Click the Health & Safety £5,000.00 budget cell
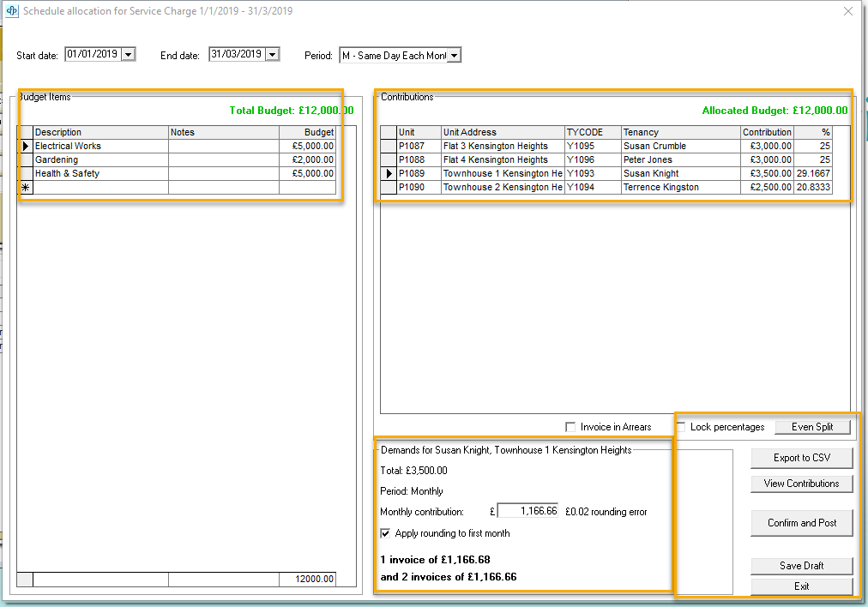This screenshot has height=607, width=868. (307, 174)
